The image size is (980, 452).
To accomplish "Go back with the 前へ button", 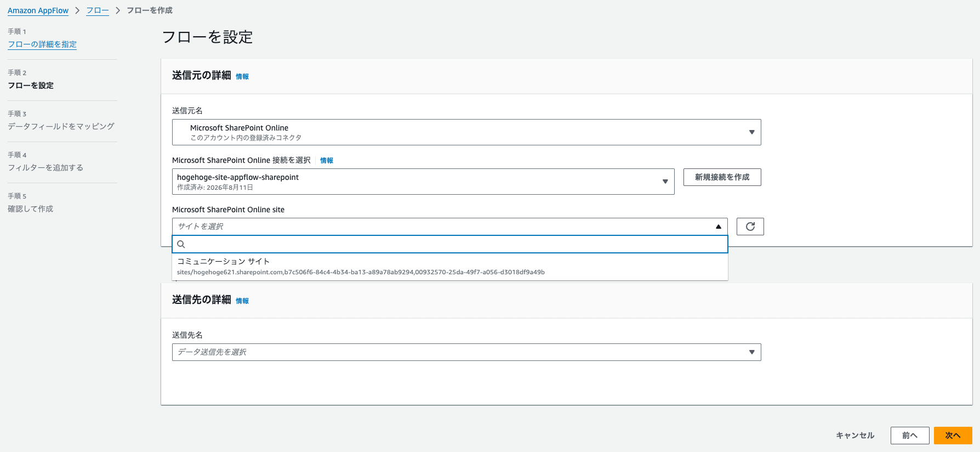I will tap(910, 436).
